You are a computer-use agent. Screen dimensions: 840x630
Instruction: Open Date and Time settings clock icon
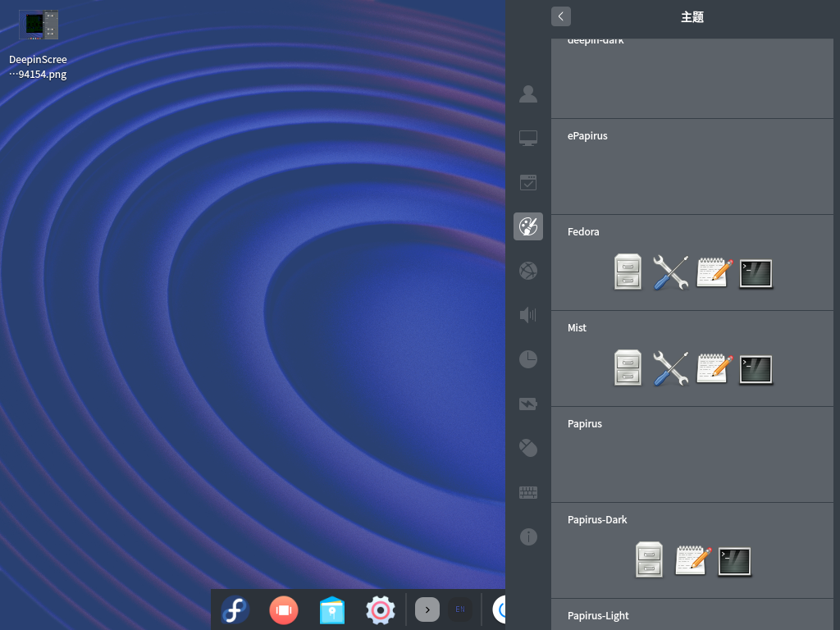(528, 359)
